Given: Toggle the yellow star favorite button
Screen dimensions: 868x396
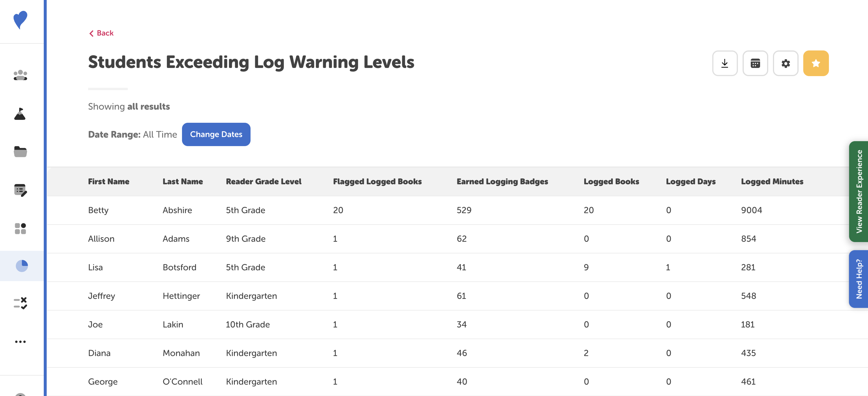Looking at the screenshot, I should (x=815, y=63).
